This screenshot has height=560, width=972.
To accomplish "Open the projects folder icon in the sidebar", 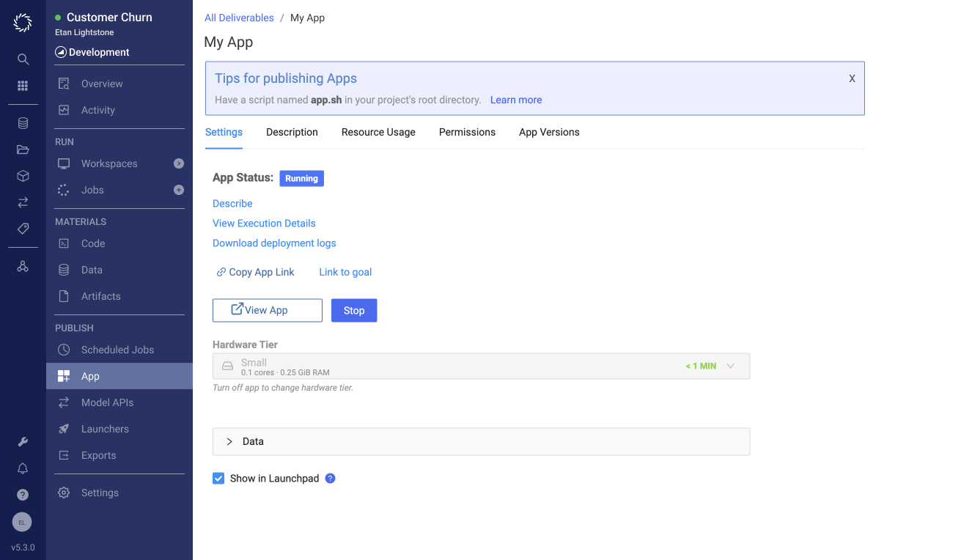I will click(x=22, y=149).
